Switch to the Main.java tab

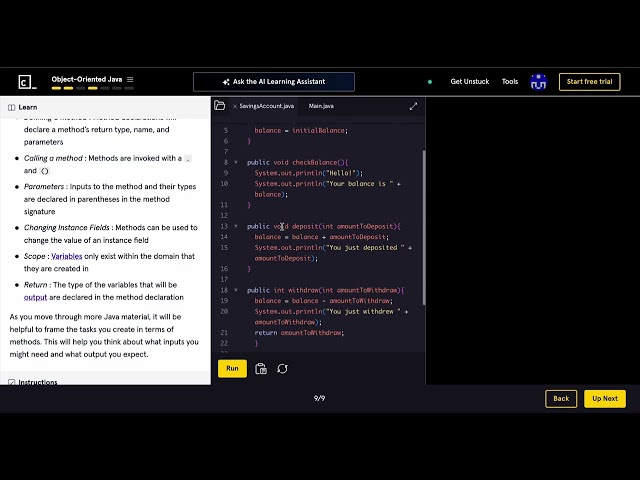321,106
